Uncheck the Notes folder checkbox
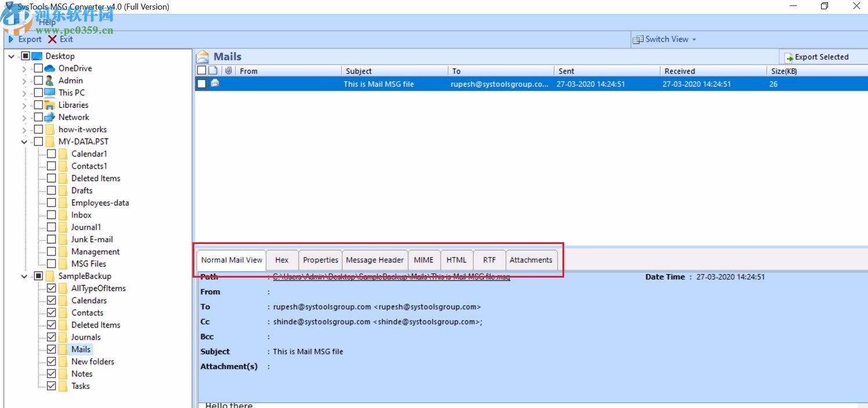The width and height of the screenshot is (868, 408). [x=52, y=373]
